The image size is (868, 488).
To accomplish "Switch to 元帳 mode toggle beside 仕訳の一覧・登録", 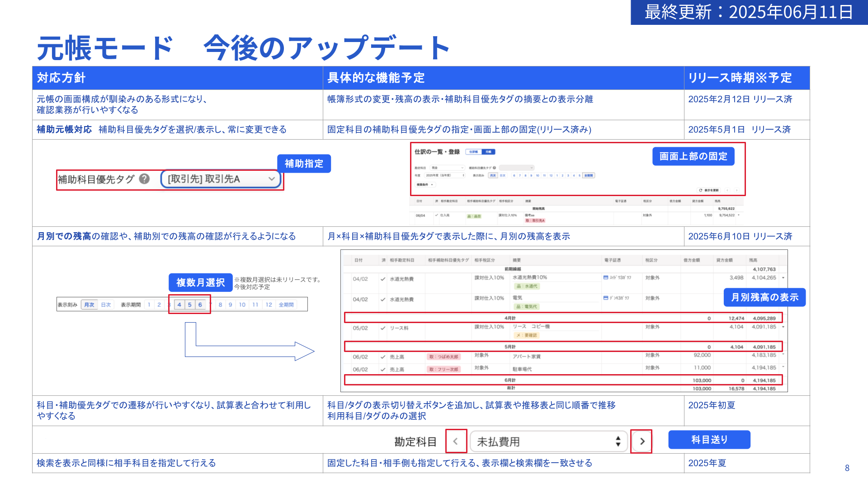I will (488, 152).
